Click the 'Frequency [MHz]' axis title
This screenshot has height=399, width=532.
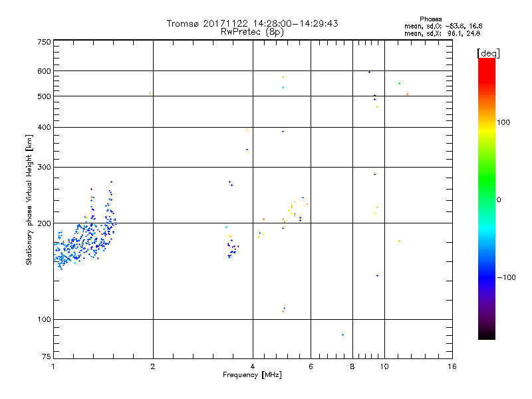[252, 375]
